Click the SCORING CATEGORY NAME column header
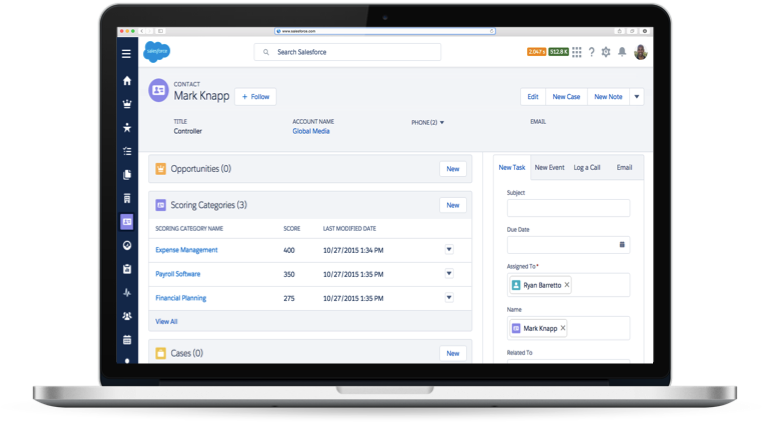This screenshot has height=422, width=762. coord(189,229)
